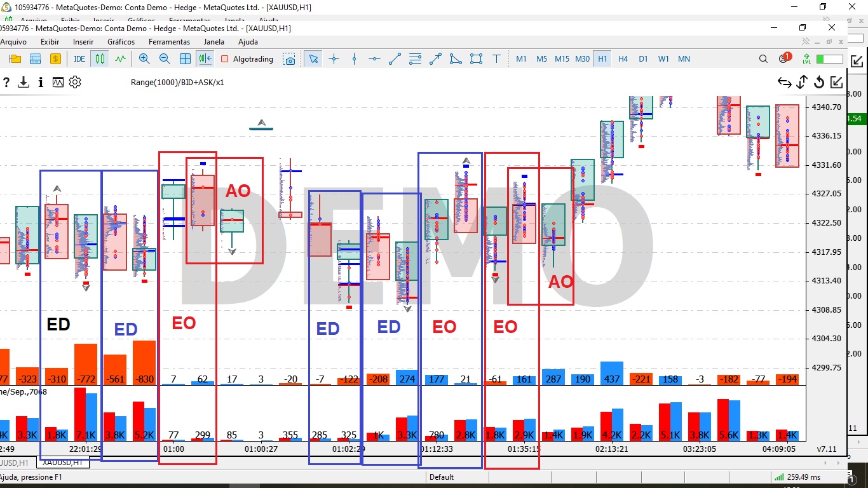Toggle chart auto-scroll to latest bar
Screen dimensions: 868x488
point(205,59)
